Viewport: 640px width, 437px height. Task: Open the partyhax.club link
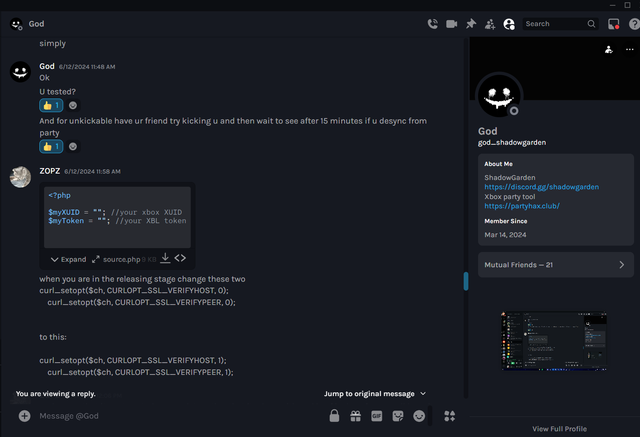pos(522,206)
